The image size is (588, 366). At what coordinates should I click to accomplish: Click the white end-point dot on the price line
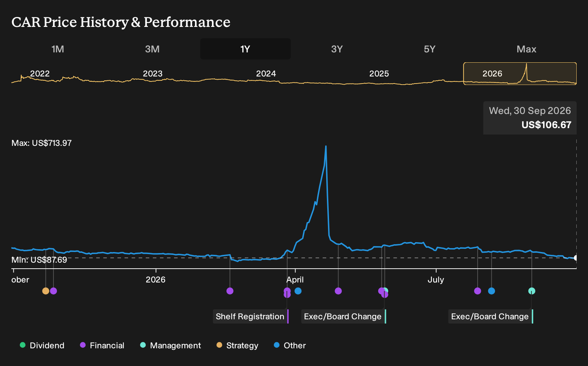tap(576, 258)
